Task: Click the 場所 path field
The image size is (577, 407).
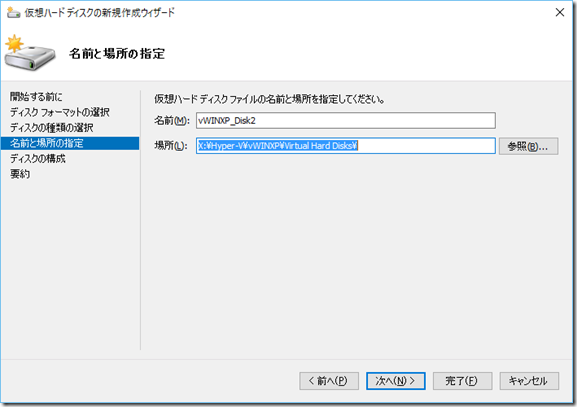Action: (346, 146)
